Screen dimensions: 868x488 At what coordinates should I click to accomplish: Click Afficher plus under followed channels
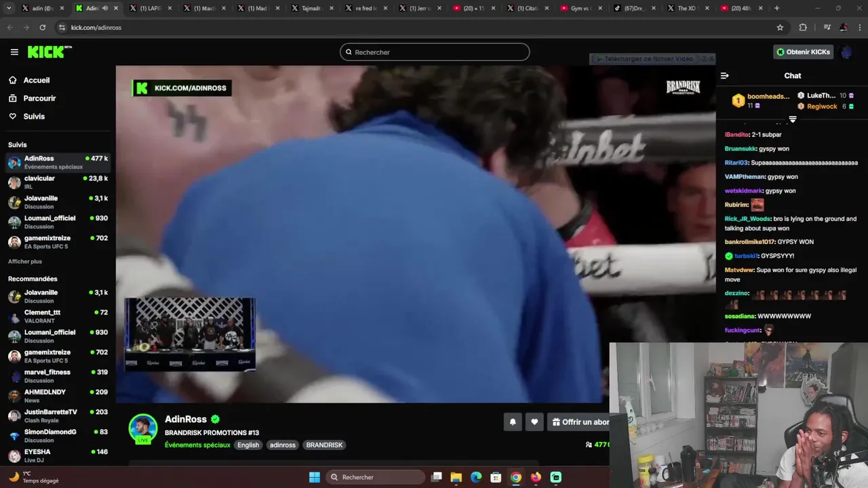pos(25,262)
